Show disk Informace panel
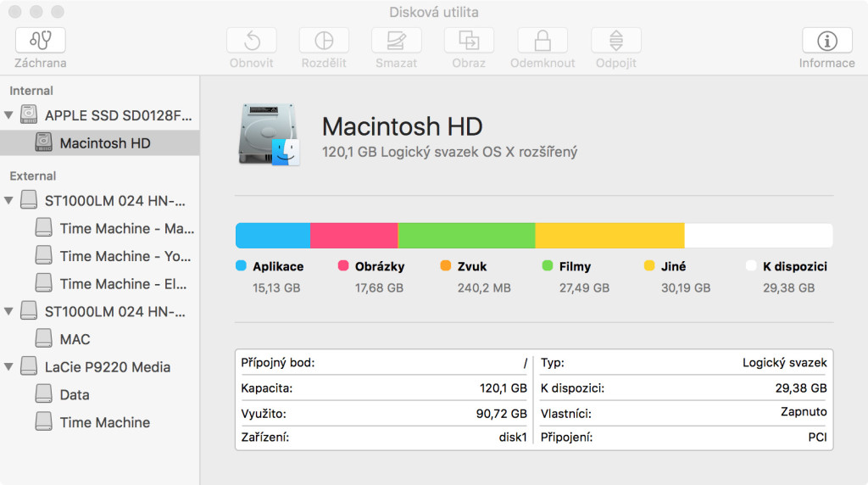868x485 pixels. (827, 41)
